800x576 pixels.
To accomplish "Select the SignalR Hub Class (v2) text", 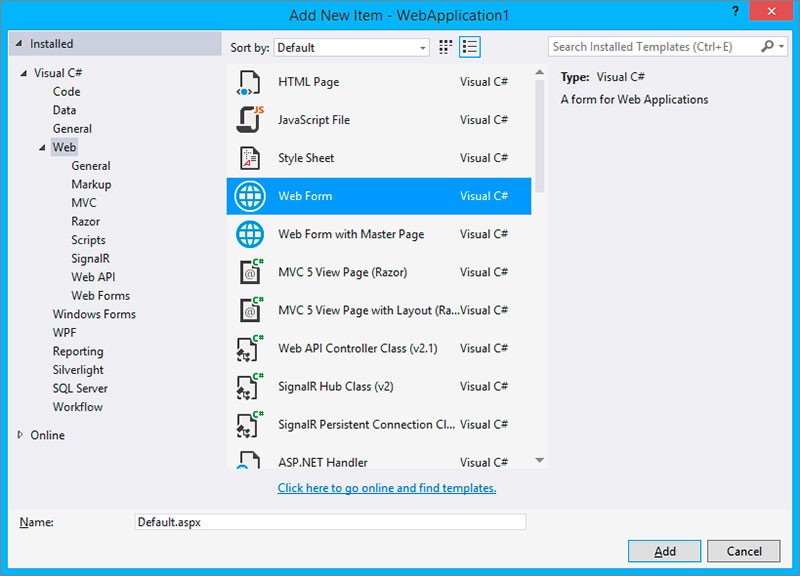I will point(336,386).
